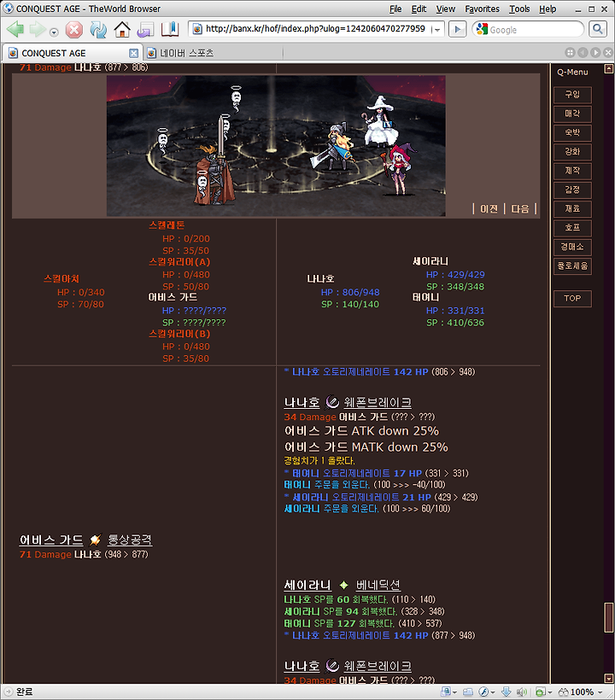Click the TOP button in Q-Menu

pos(572,298)
